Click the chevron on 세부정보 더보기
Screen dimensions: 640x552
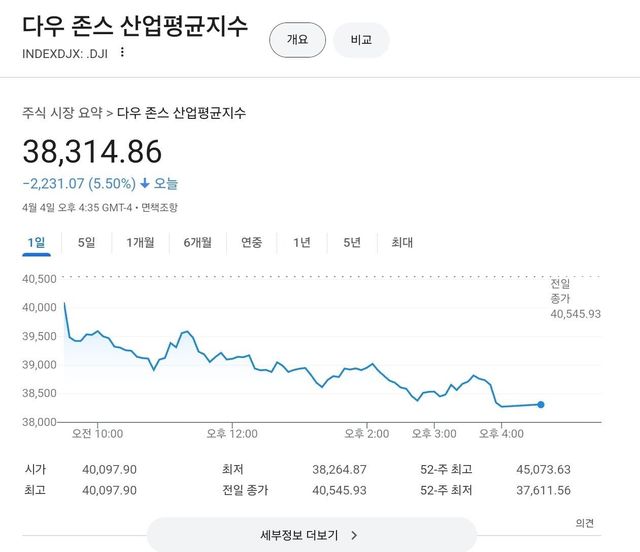click(x=355, y=535)
